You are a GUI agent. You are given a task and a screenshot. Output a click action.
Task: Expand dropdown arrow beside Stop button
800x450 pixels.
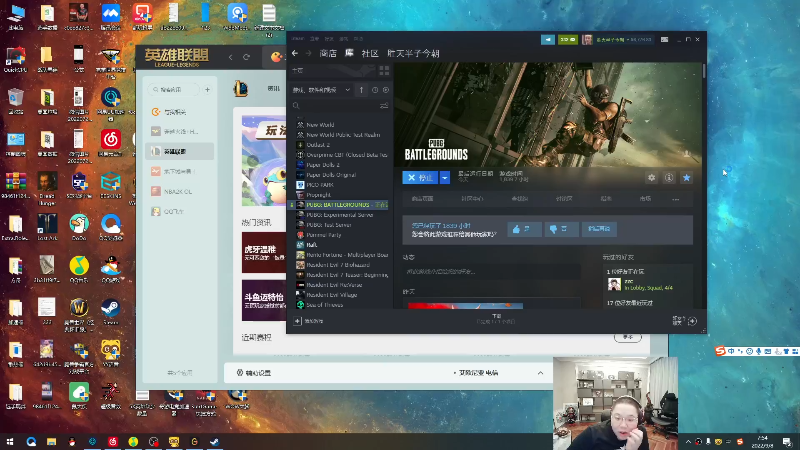coord(445,178)
